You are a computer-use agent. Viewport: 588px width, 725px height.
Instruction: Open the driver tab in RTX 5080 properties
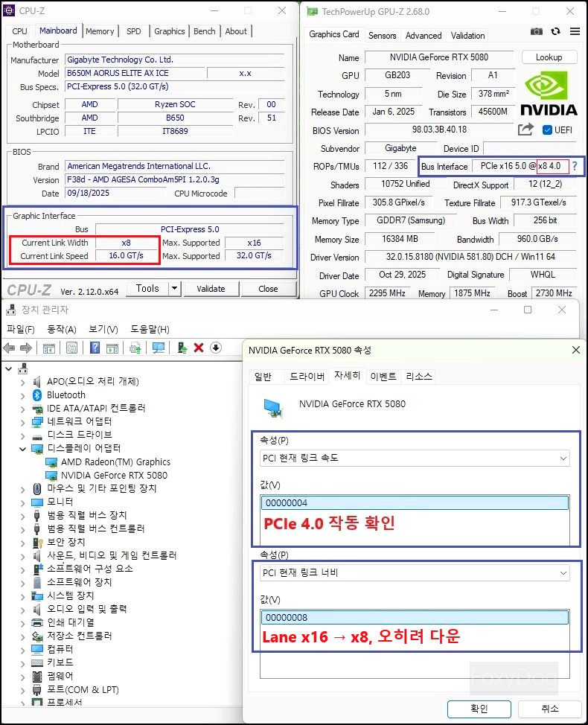tap(307, 377)
